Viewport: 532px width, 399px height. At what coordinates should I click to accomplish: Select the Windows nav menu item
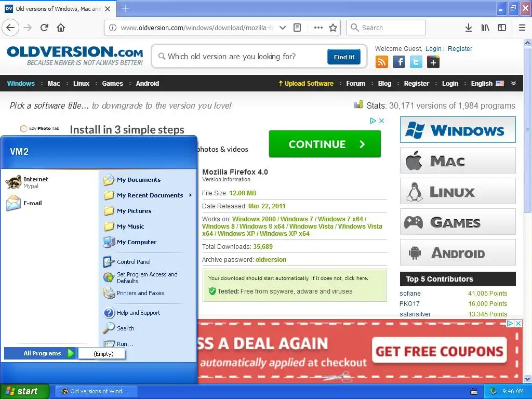tap(21, 84)
